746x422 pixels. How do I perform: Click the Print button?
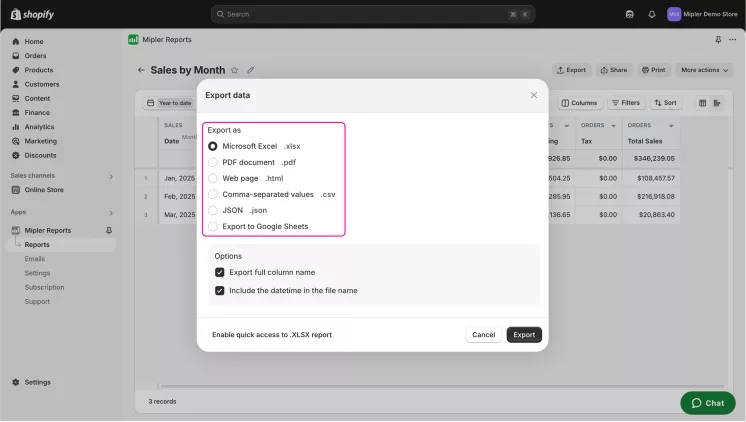tap(654, 70)
